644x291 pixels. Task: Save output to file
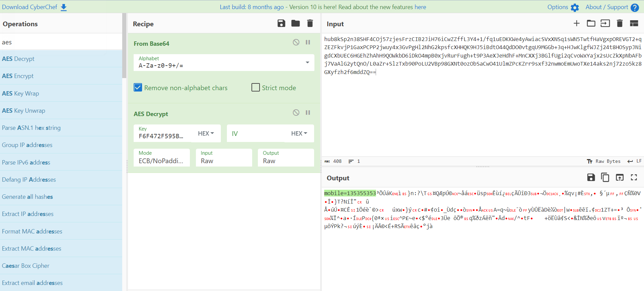point(591,177)
